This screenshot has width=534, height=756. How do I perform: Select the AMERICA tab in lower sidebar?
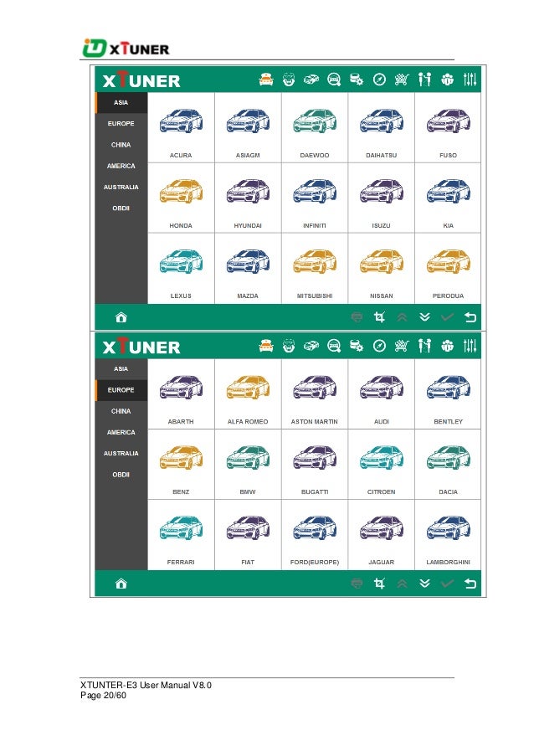121,432
